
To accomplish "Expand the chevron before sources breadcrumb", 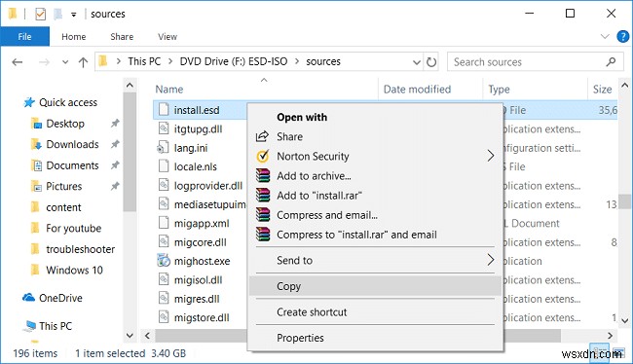I will pos(297,61).
